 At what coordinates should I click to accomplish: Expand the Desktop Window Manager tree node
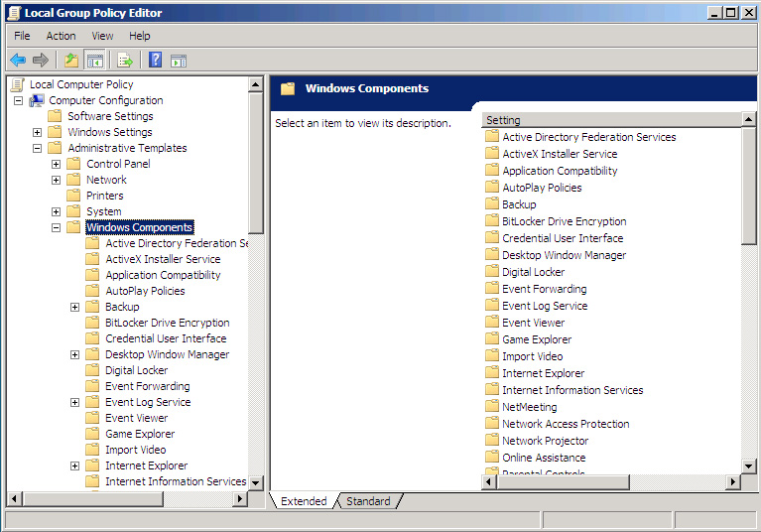74,354
